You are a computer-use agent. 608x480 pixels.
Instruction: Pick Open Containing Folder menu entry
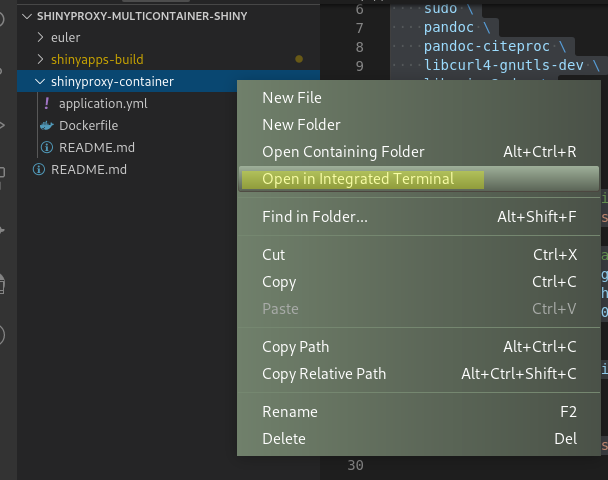pos(343,152)
